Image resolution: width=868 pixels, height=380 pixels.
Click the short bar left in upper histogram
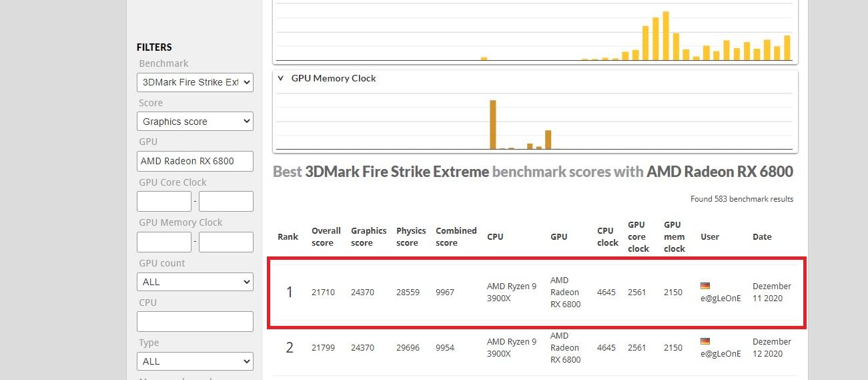click(484, 59)
